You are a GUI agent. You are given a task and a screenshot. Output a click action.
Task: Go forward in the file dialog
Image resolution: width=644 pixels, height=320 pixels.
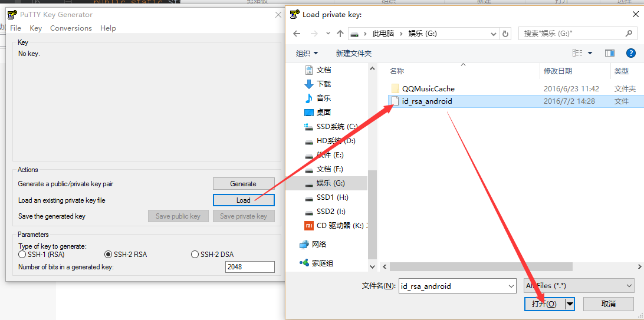(314, 34)
